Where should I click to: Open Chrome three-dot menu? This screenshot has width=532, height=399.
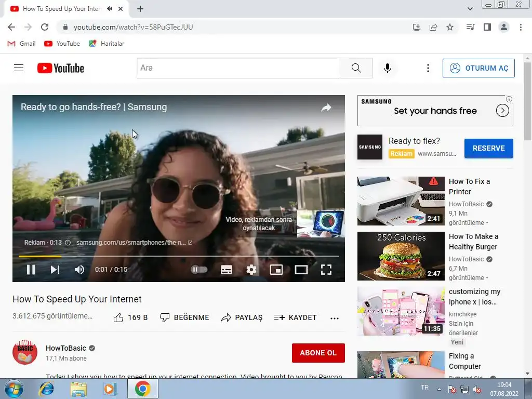(521, 27)
